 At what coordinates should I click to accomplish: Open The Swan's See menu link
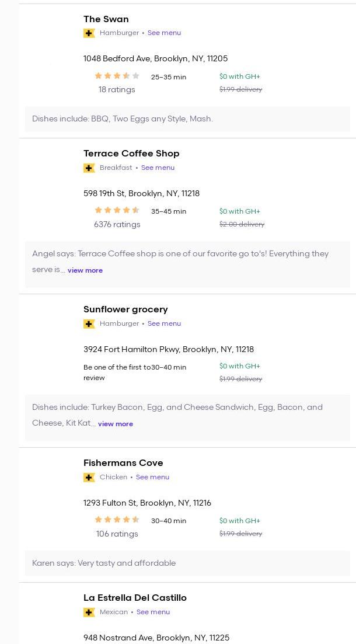tap(164, 33)
